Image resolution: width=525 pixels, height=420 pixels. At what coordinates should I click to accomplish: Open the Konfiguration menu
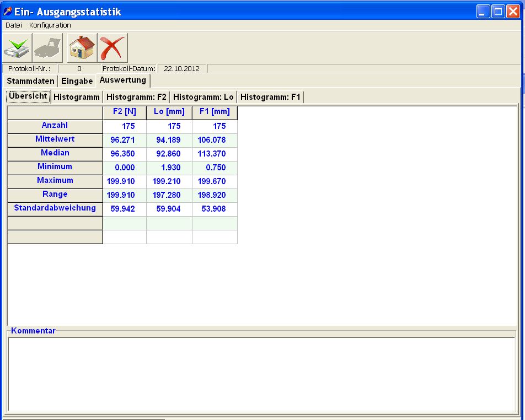50,25
